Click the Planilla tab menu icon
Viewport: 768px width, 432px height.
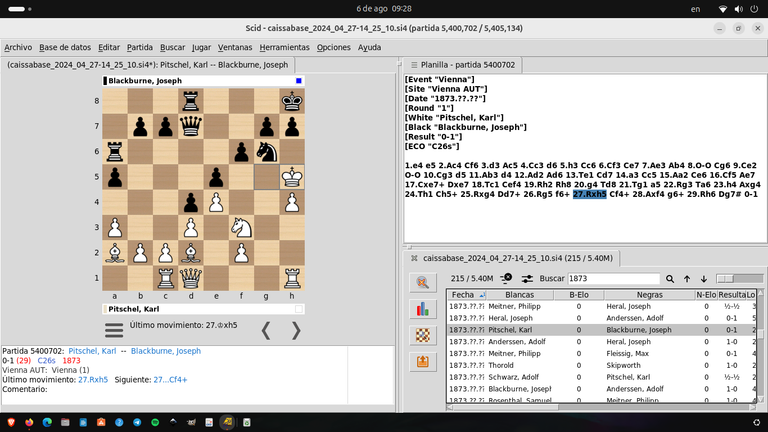coord(414,65)
